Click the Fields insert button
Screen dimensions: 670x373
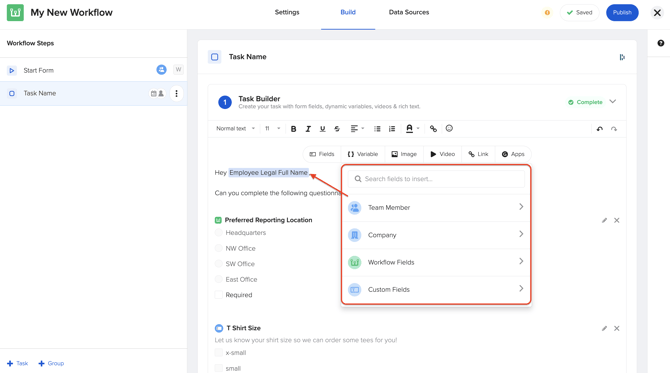[x=322, y=154]
